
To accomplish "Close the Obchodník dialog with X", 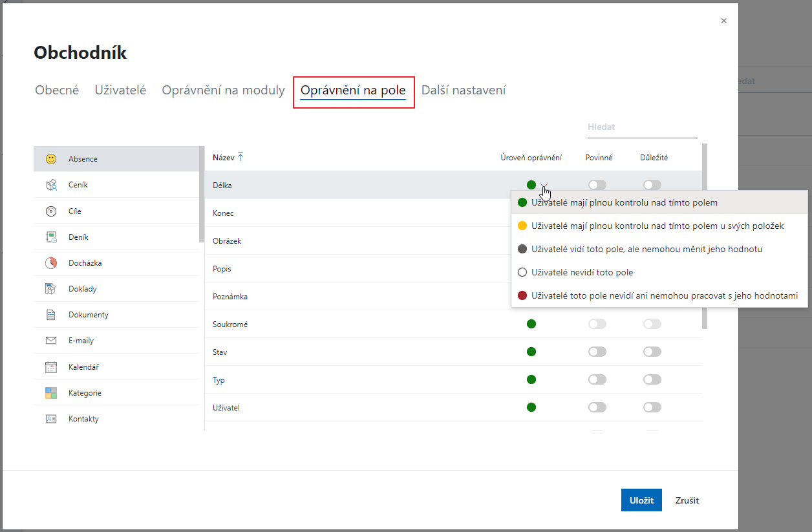I will [x=723, y=21].
